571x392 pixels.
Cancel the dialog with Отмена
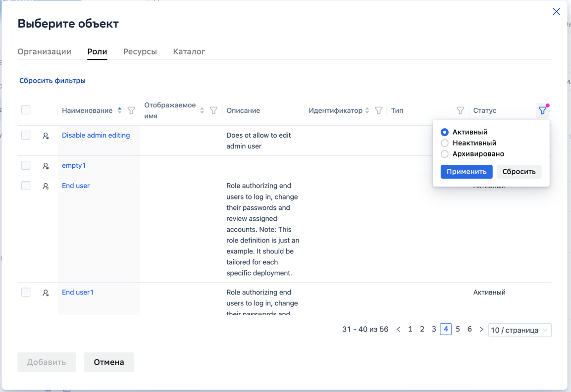109,362
